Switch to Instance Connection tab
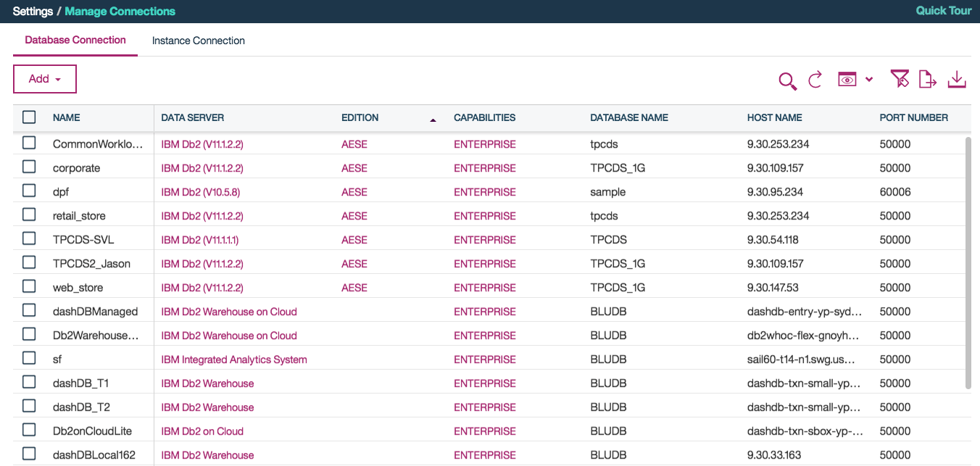Image resolution: width=980 pixels, height=466 pixels. click(x=199, y=41)
